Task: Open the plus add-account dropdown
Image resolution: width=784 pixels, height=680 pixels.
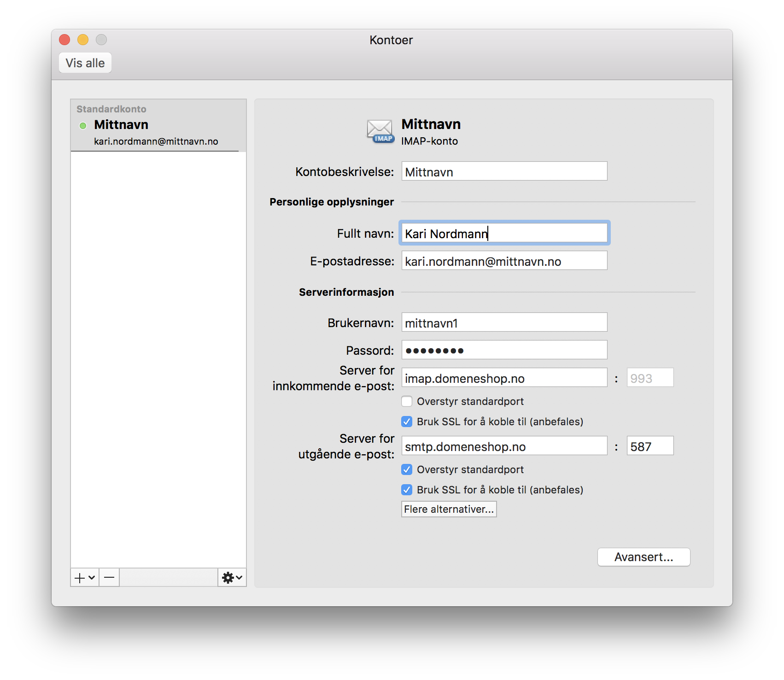Action: click(85, 577)
